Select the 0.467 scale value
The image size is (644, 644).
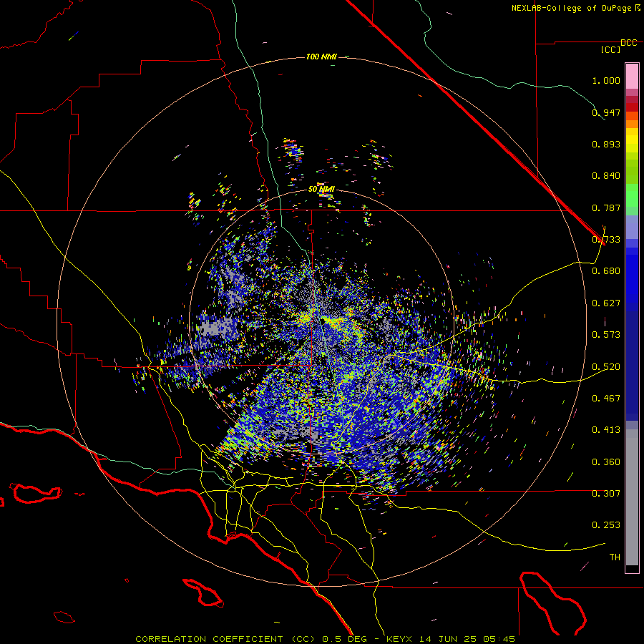point(606,399)
